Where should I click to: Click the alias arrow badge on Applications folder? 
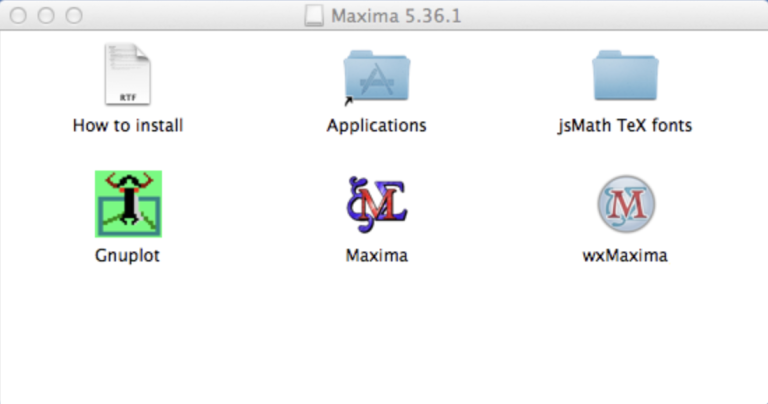click(349, 100)
